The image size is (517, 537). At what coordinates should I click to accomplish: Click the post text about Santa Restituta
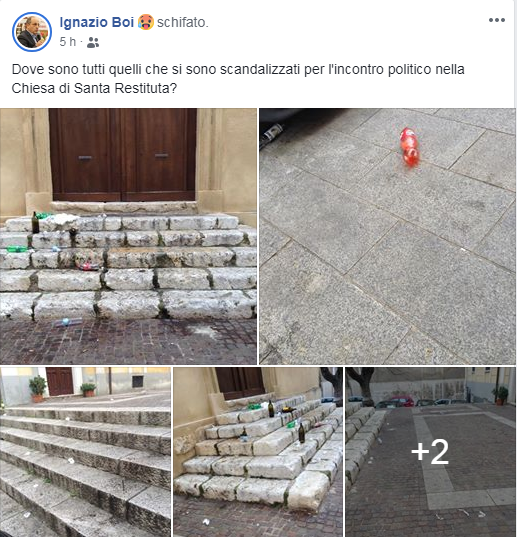(238, 78)
